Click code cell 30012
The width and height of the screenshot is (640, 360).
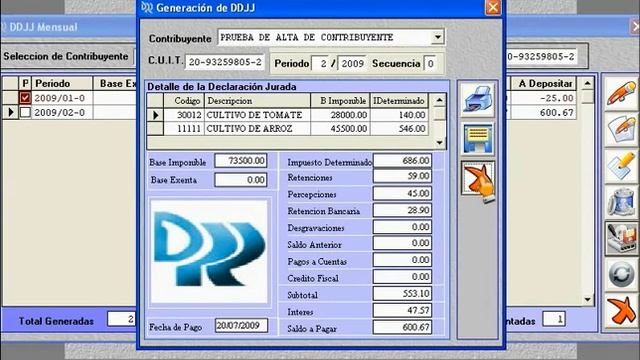tap(184, 115)
